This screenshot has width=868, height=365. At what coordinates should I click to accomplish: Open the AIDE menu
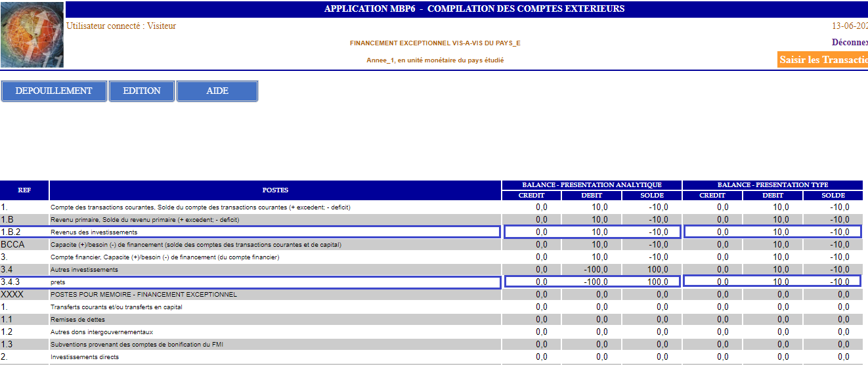click(x=217, y=91)
